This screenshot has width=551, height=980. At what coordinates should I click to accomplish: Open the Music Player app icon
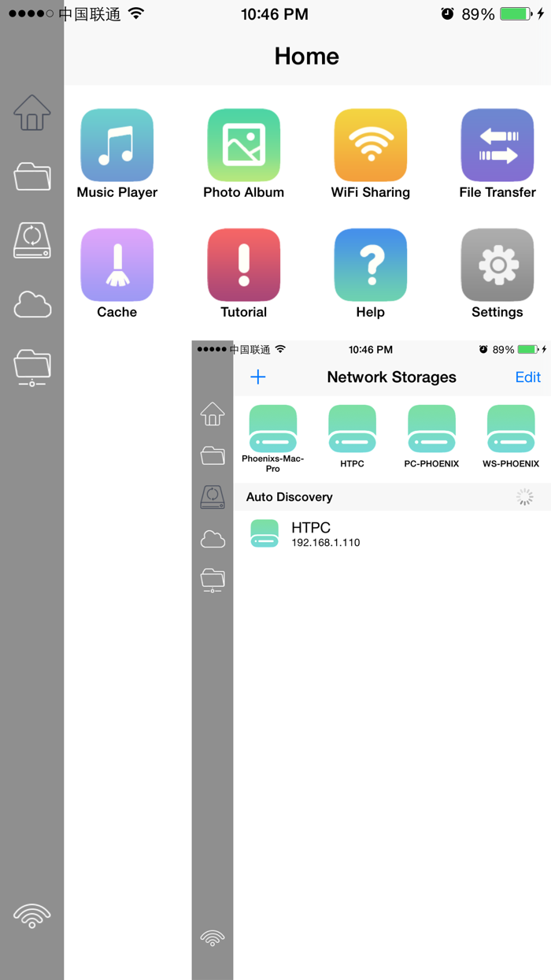click(116, 145)
